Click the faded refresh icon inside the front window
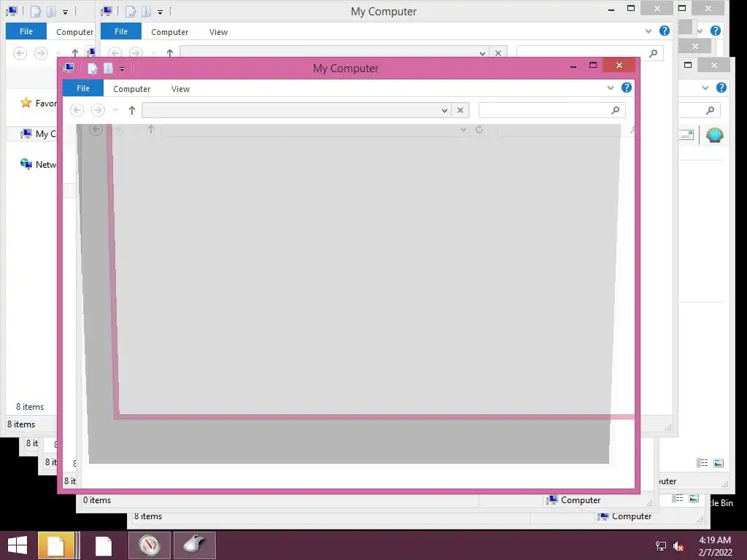 point(479,130)
